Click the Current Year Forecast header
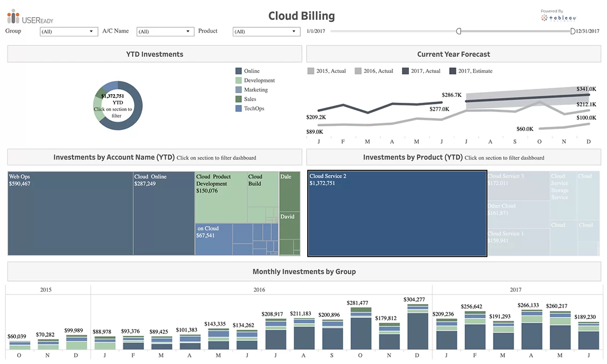The width and height of the screenshot is (607, 364). pos(454,54)
